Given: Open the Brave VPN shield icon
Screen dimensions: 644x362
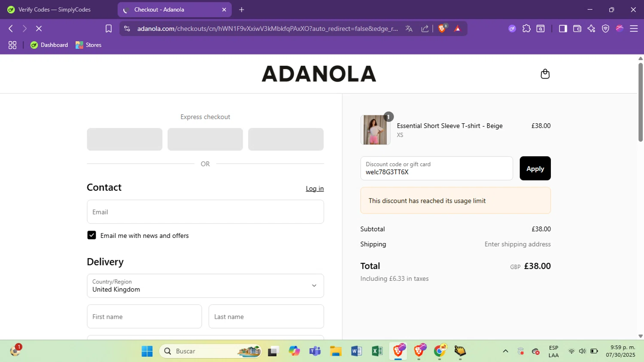Looking at the screenshot, I should pos(605,29).
